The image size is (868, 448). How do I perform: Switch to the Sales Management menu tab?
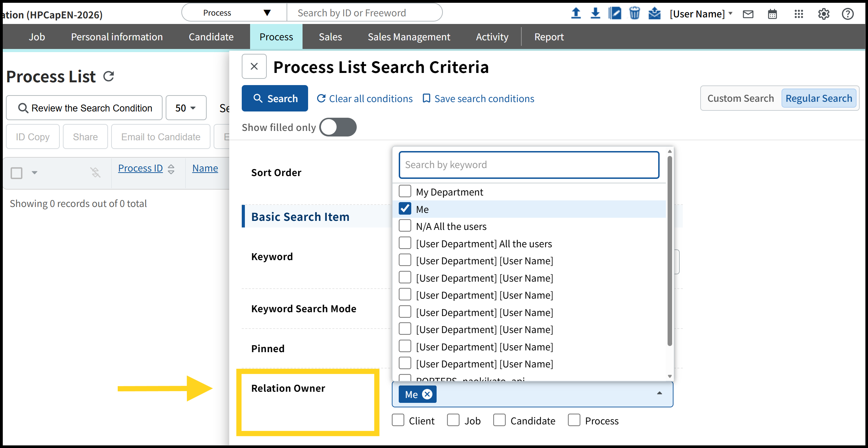click(409, 37)
